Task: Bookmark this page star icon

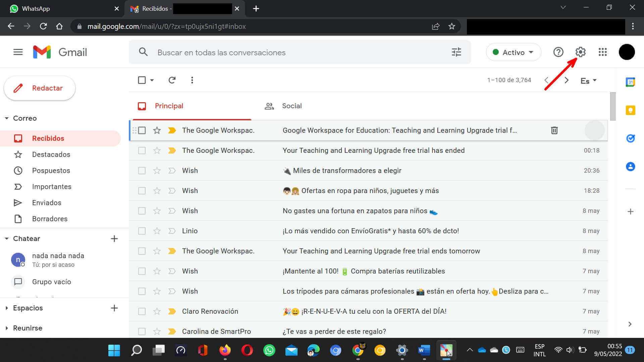Action: pos(451,26)
